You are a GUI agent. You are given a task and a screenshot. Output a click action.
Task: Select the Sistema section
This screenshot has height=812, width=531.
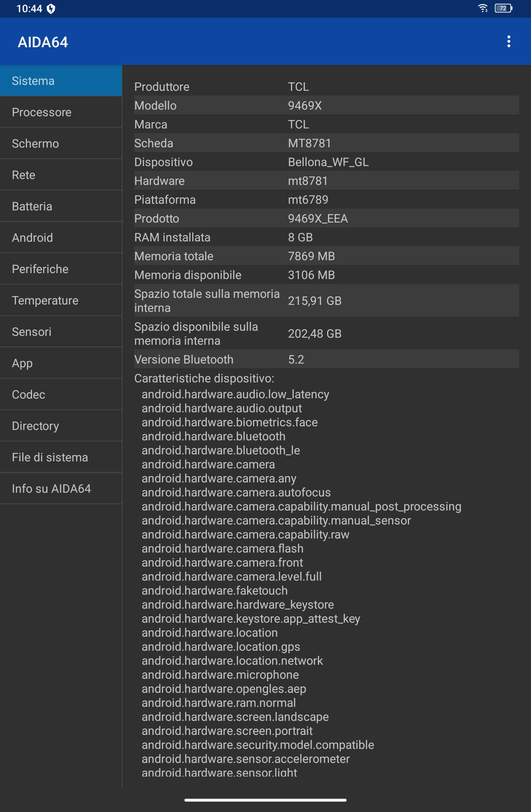point(61,81)
